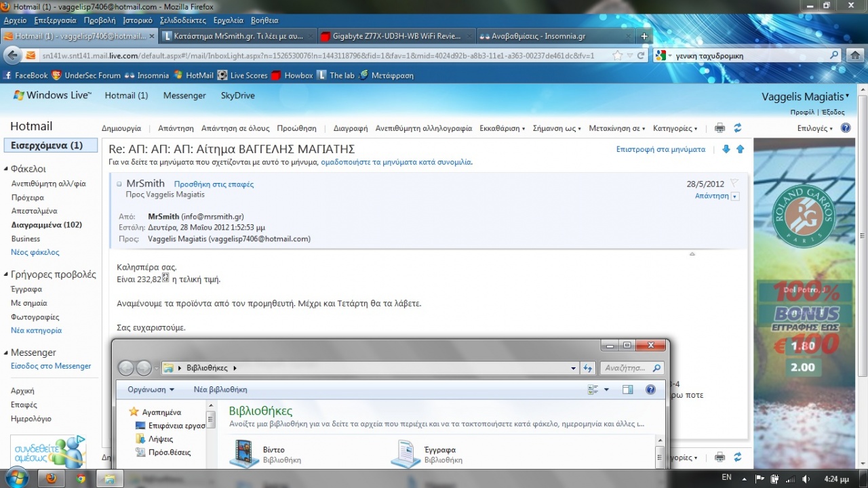Click Δημιουργία to compose new mail

click(x=121, y=128)
